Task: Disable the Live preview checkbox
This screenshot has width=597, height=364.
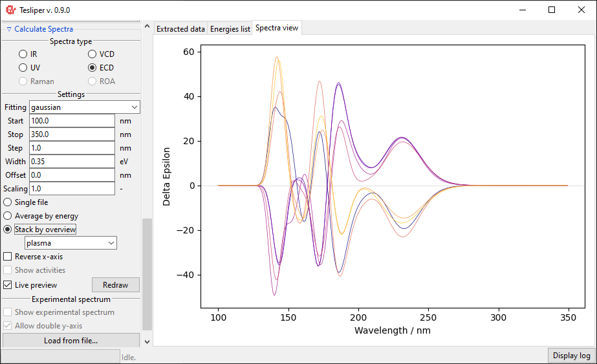Action: [8, 285]
